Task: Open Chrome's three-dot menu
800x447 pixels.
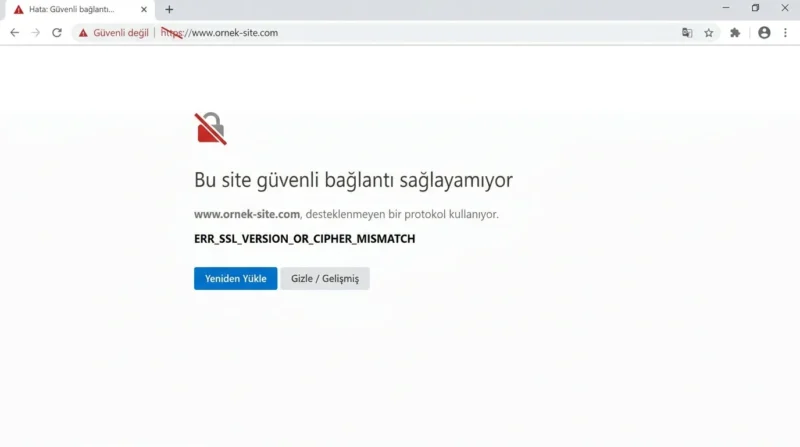Action: tap(785, 33)
